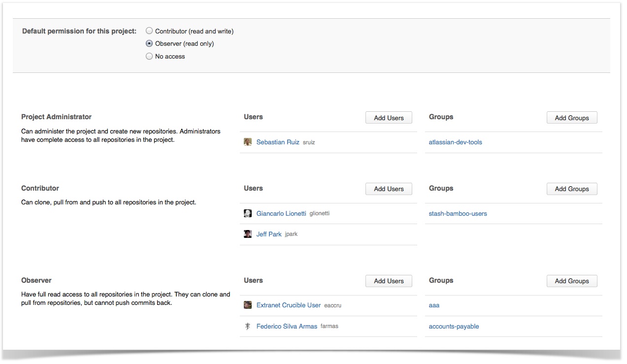This screenshot has height=364, width=627.
Task: Click the Jeff Park user link
Action: [269, 233]
